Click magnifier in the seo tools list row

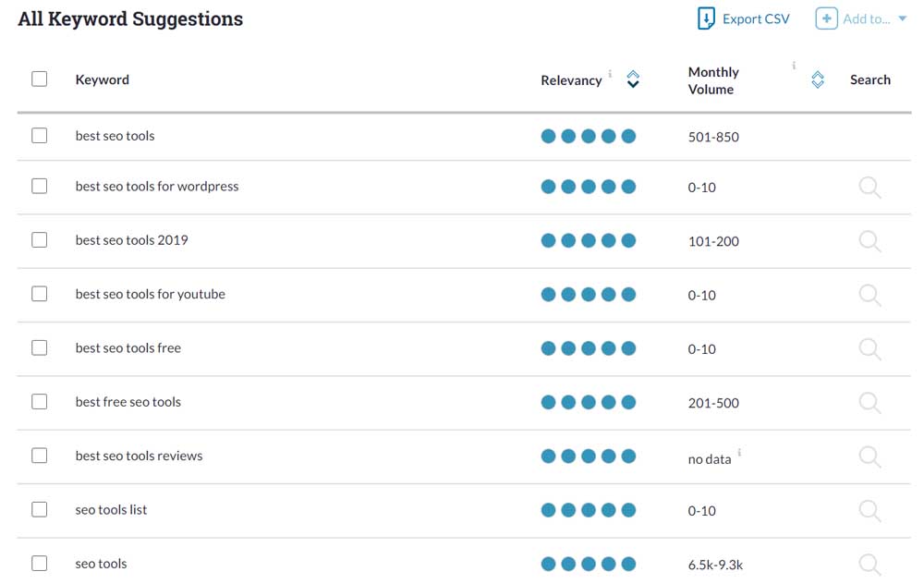(869, 511)
